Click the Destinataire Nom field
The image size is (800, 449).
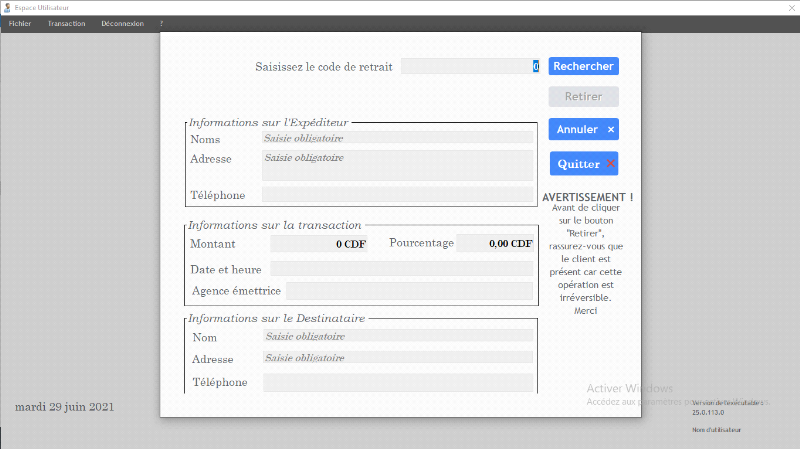tap(397, 336)
